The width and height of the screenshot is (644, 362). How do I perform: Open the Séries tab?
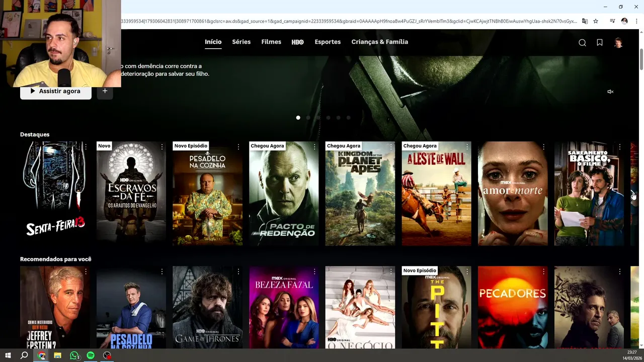point(241,42)
